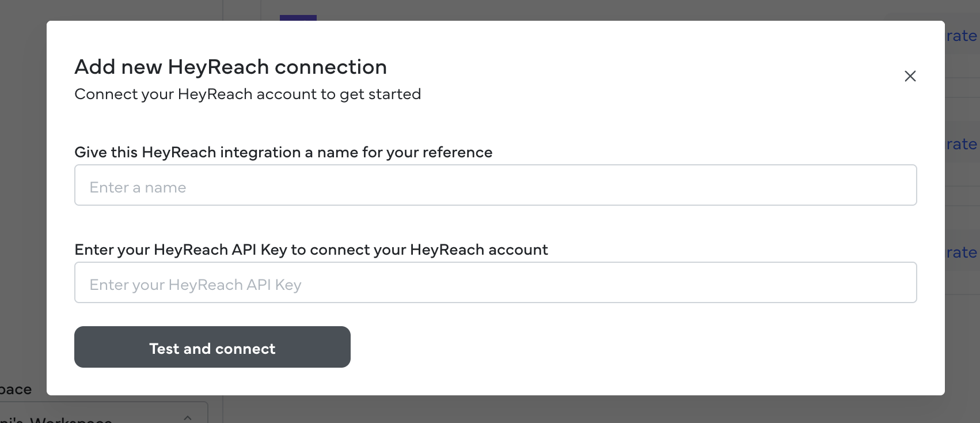Image resolution: width=980 pixels, height=423 pixels.
Task: Click the middle partially hidden 'rate' link
Action: coord(962,144)
